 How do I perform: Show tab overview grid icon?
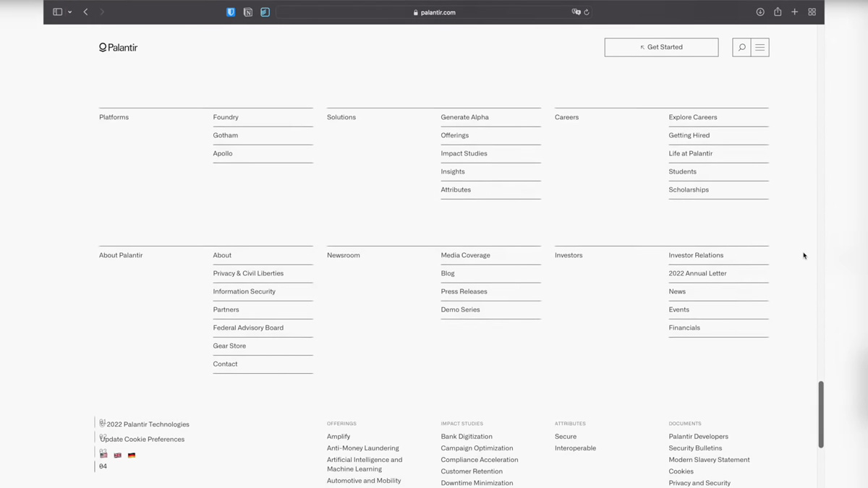(812, 12)
